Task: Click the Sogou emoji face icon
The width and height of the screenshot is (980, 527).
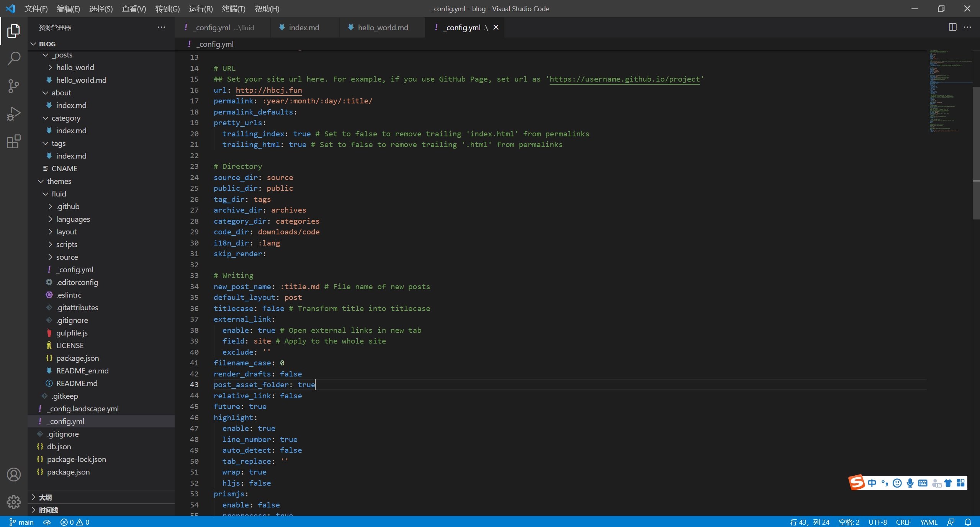Action: pos(897,483)
